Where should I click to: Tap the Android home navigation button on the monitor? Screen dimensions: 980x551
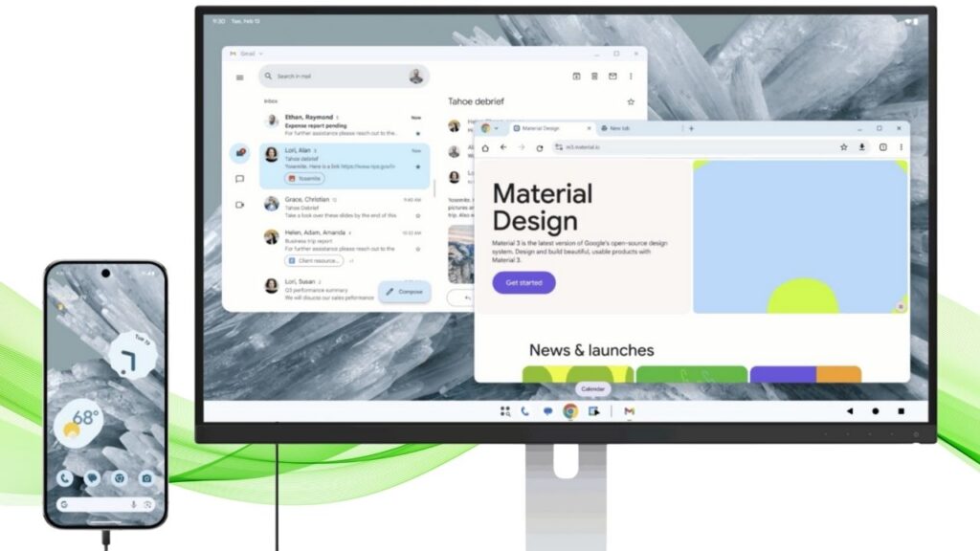click(x=875, y=411)
